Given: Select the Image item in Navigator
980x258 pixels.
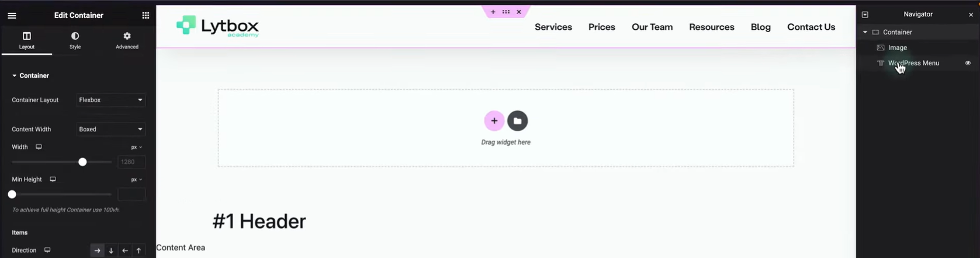Looking at the screenshot, I should 897,48.
